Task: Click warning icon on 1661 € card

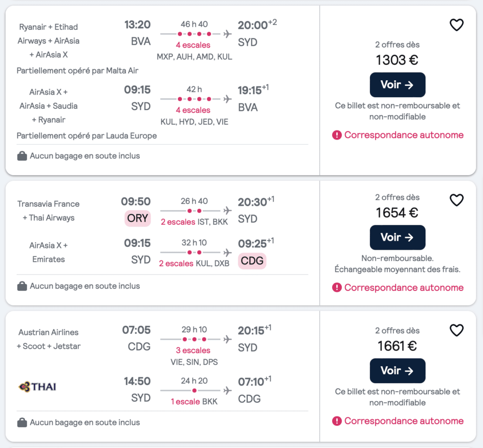Action: click(x=337, y=421)
